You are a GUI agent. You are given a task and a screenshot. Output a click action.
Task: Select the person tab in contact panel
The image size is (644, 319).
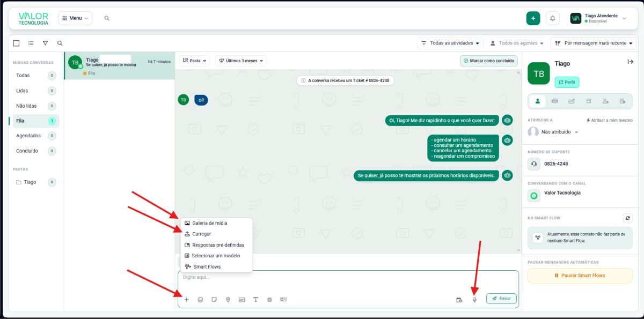pyautogui.click(x=538, y=101)
